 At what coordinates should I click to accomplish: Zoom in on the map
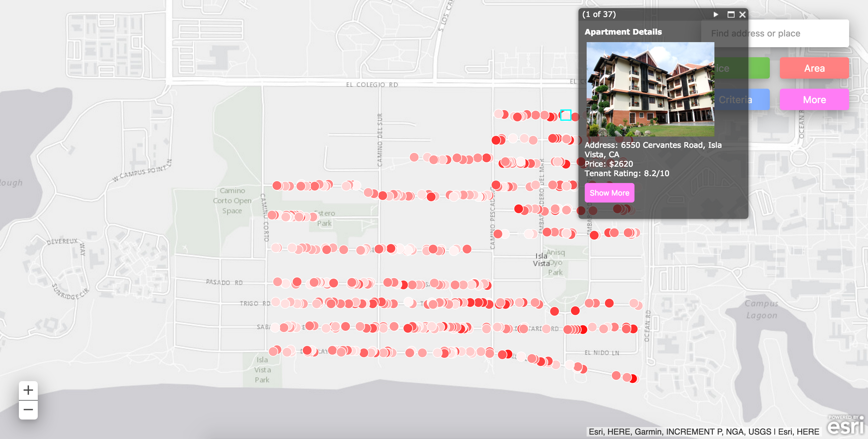(28, 390)
